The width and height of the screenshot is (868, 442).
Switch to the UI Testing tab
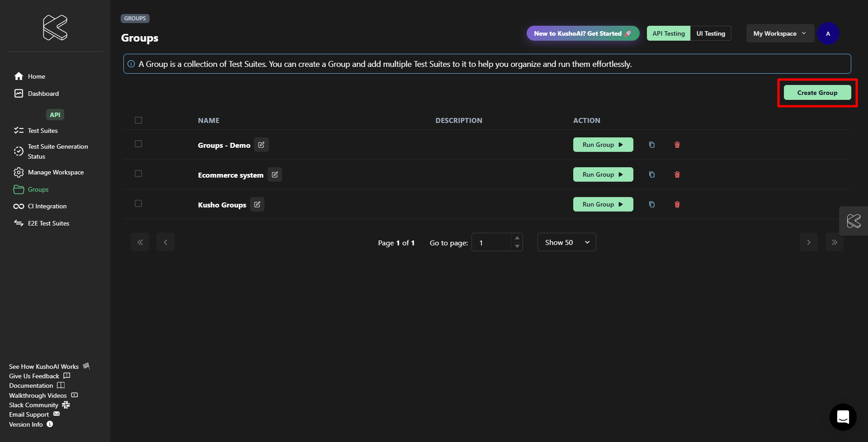point(710,33)
